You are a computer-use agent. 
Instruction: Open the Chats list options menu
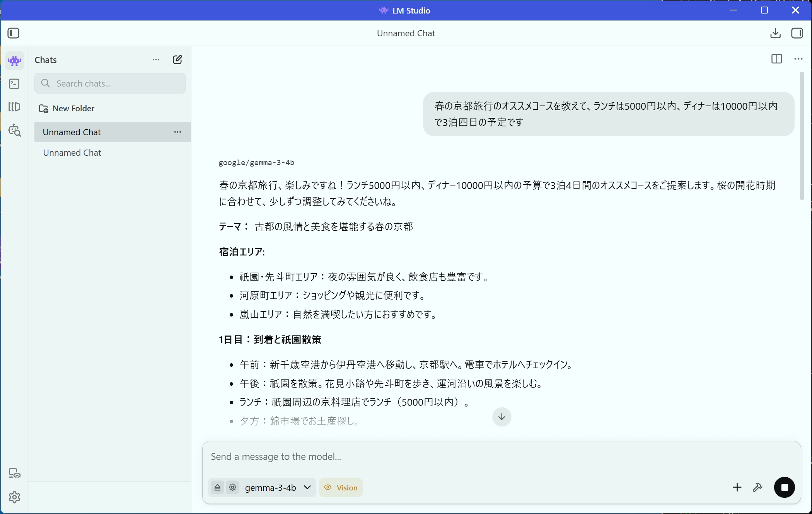coord(156,60)
